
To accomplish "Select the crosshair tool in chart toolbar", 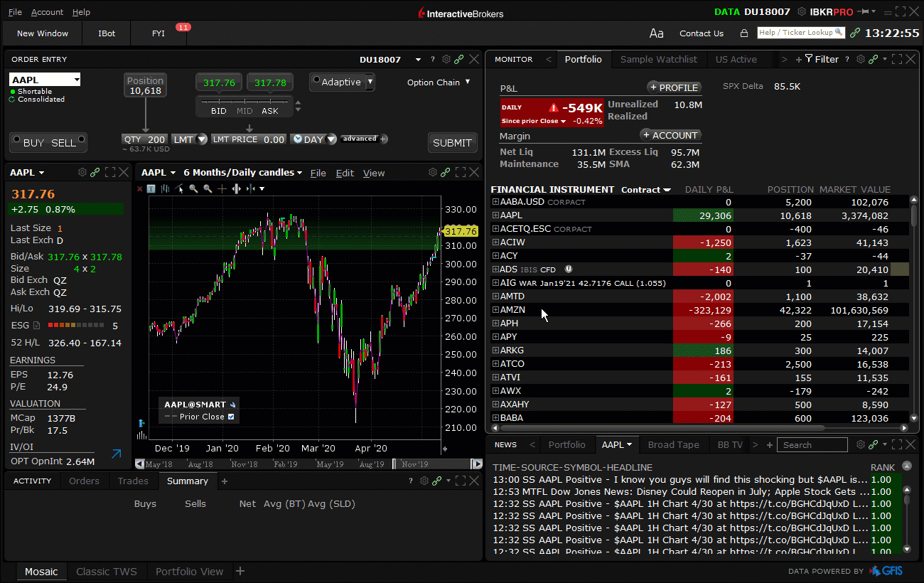I will point(222,188).
